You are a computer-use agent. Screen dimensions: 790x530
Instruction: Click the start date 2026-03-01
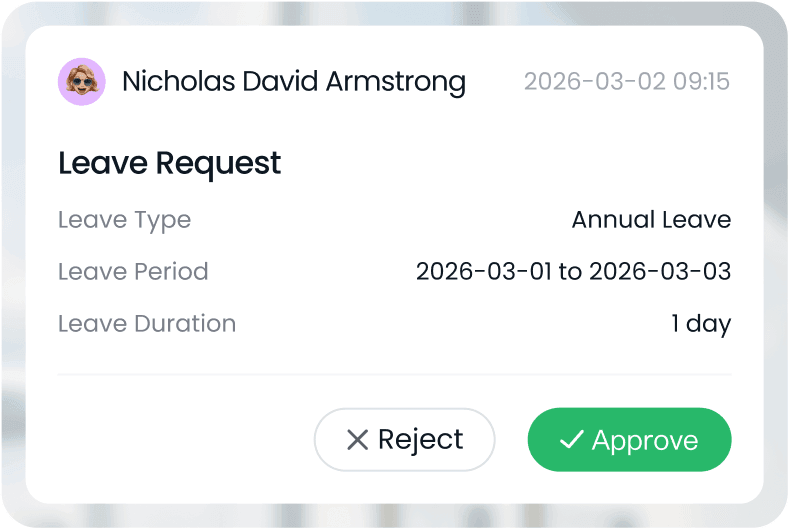coord(484,272)
